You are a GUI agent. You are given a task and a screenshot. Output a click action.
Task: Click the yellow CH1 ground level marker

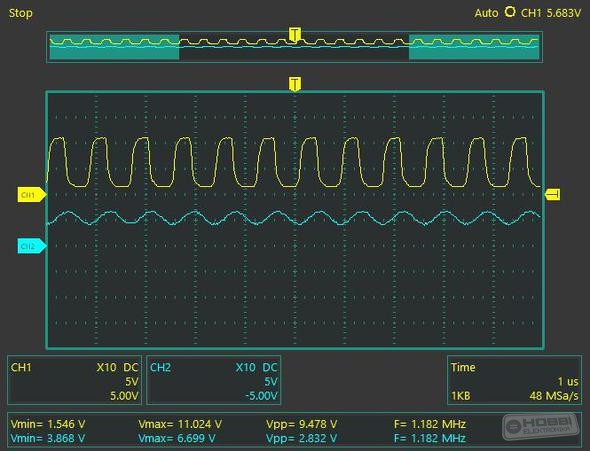coord(32,195)
